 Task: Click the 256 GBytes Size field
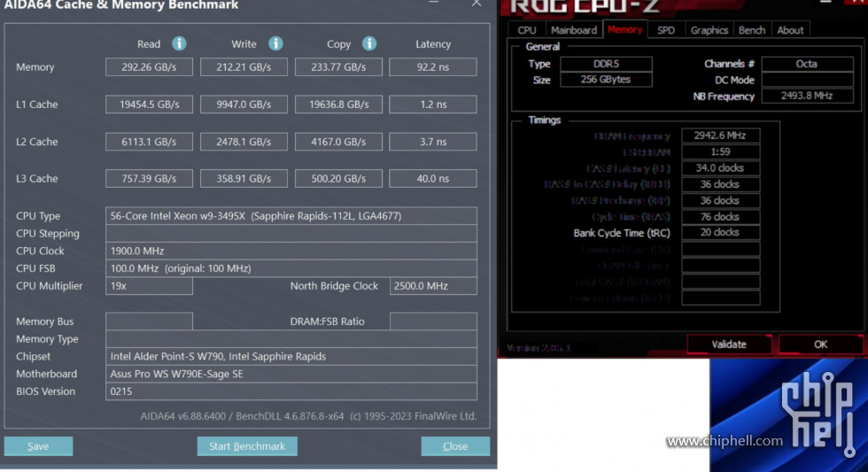pos(606,79)
